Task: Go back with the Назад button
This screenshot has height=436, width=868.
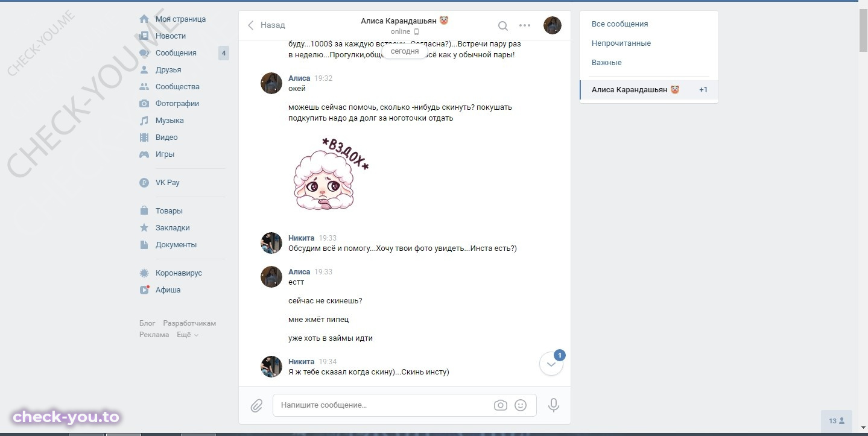Action: (x=266, y=25)
